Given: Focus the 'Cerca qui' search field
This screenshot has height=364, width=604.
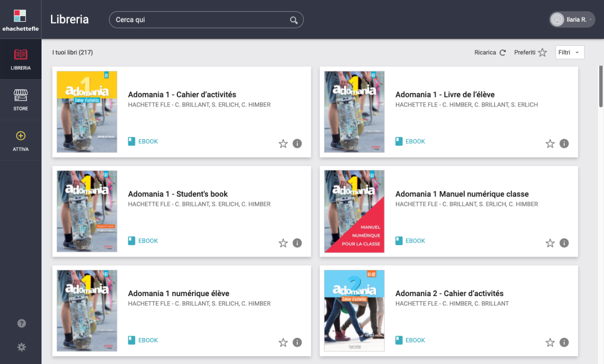Looking at the screenshot, I should [206, 20].
